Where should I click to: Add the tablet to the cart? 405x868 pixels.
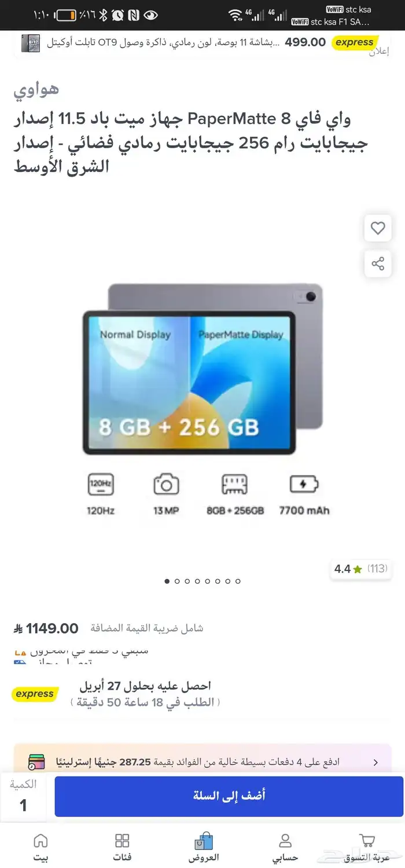[229, 796]
